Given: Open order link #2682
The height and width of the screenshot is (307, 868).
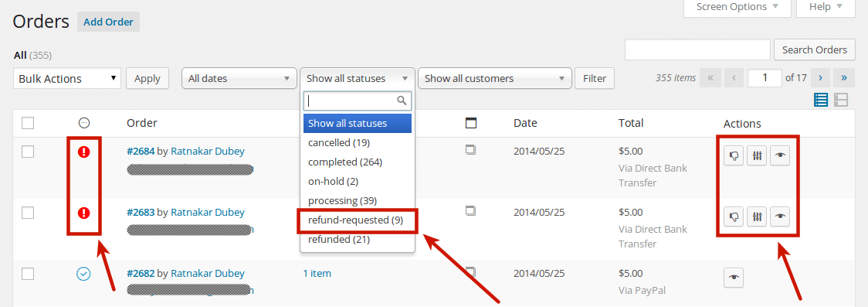Looking at the screenshot, I should pos(141,273).
